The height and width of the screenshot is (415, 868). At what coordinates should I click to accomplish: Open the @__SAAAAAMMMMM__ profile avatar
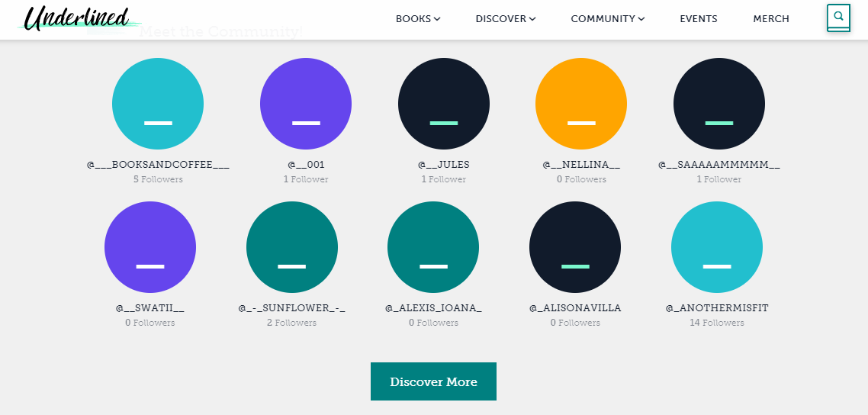click(719, 104)
